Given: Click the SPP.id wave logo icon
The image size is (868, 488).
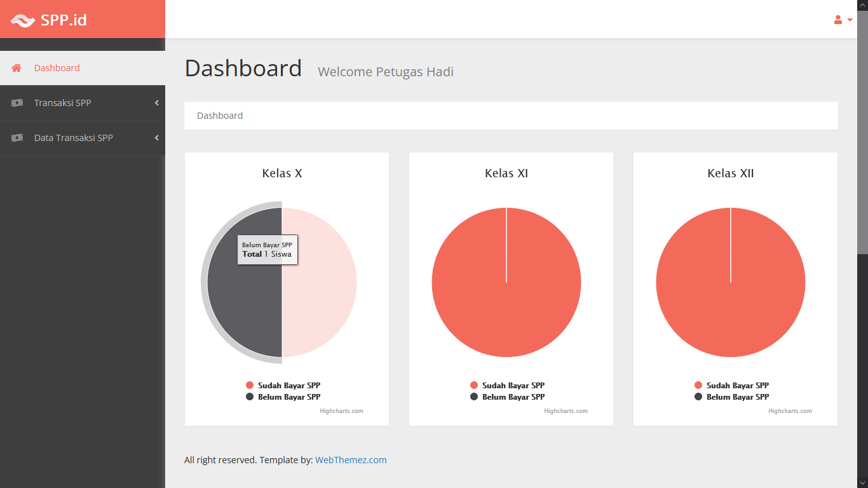Looking at the screenshot, I should point(23,20).
